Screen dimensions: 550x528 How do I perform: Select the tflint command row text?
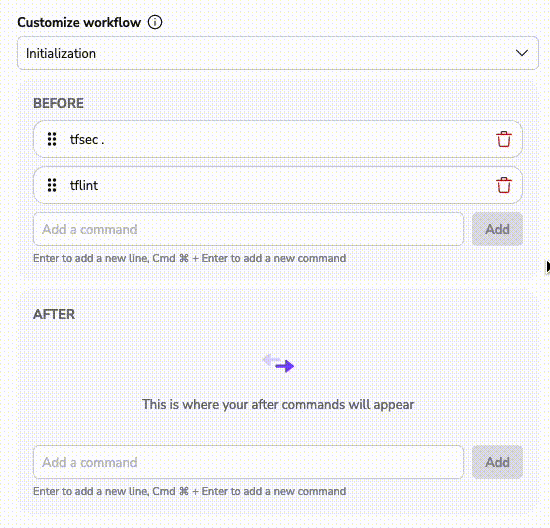pos(84,185)
